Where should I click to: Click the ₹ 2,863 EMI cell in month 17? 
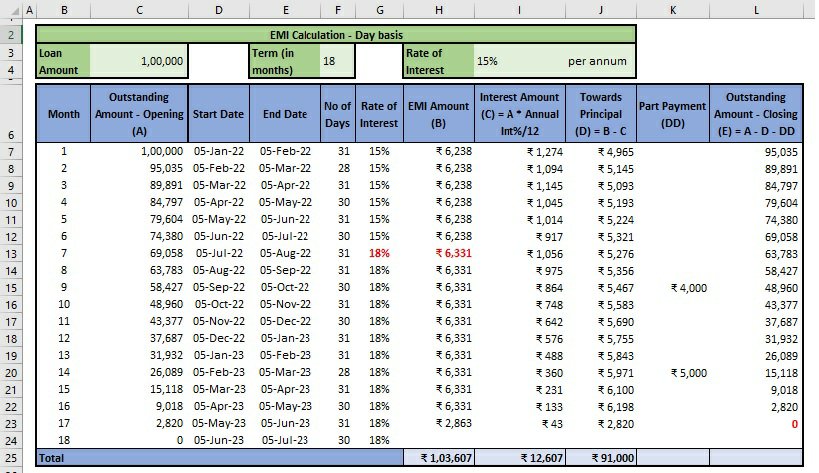[454, 423]
